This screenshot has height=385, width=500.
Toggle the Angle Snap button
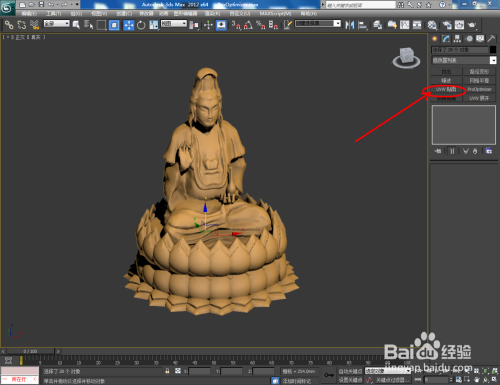pos(248,25)
